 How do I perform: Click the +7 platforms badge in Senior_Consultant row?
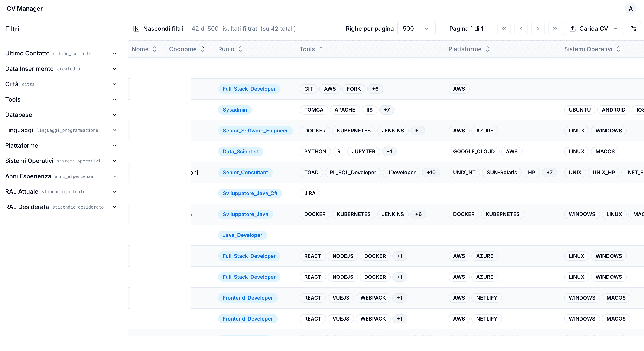coord(550,172)
